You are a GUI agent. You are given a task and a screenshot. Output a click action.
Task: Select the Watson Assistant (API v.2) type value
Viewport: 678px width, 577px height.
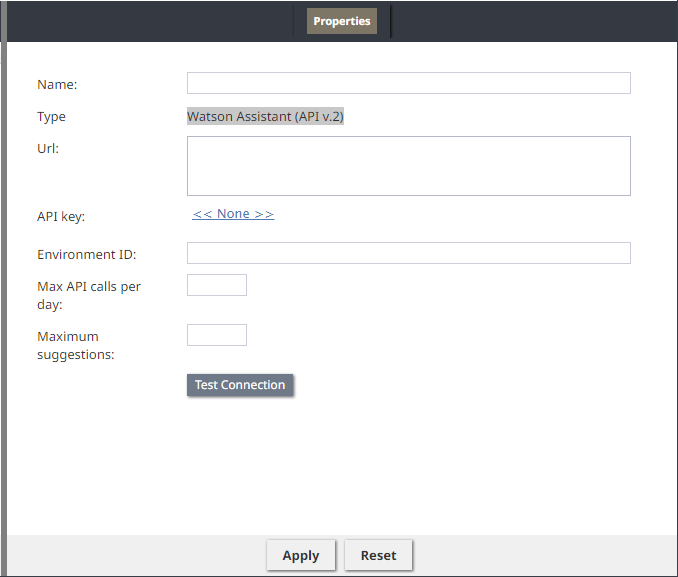click(265, 116)
